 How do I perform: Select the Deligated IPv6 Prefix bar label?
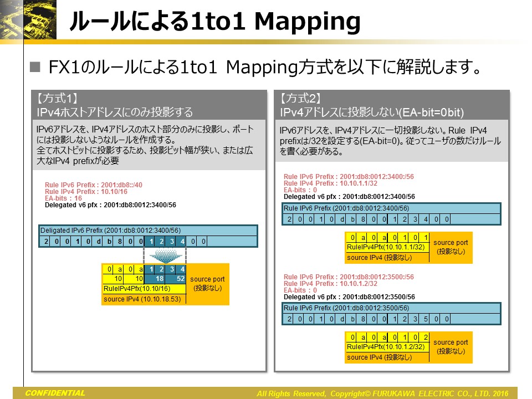[x=111, y=231]
